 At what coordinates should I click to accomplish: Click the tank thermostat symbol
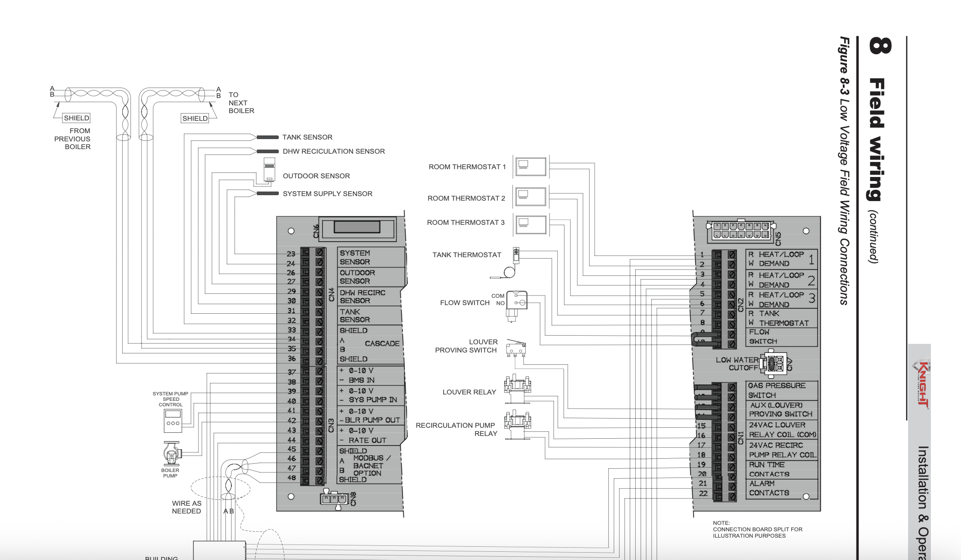click(x=516, y=256)
